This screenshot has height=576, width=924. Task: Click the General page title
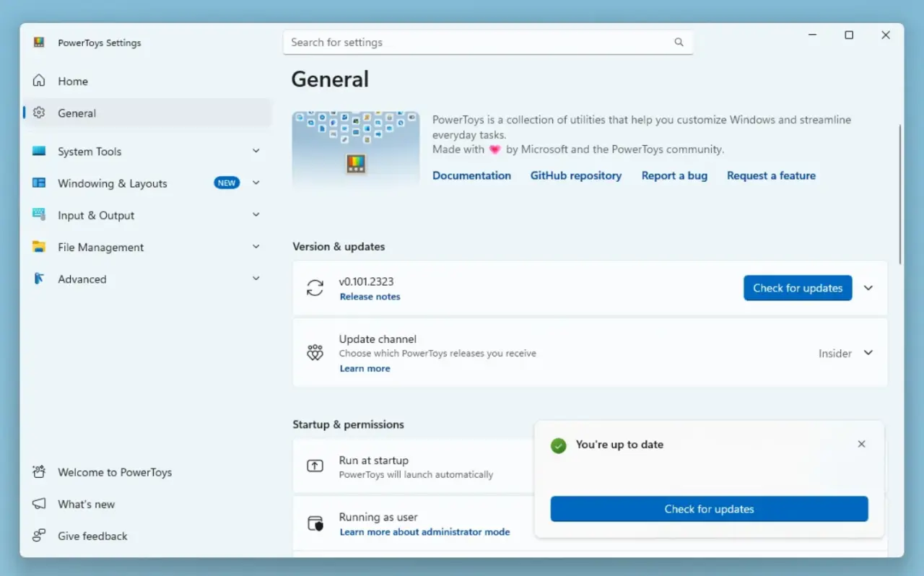pyautogui.click(x=330, y=79)
